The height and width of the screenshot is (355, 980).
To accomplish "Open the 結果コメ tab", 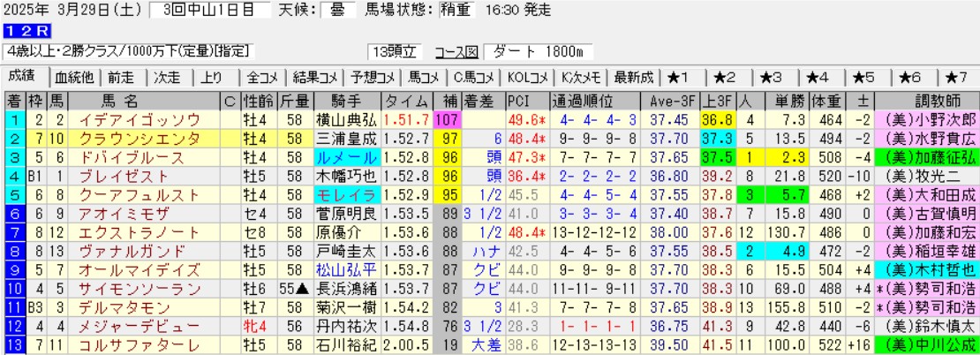I will [313, 77].
